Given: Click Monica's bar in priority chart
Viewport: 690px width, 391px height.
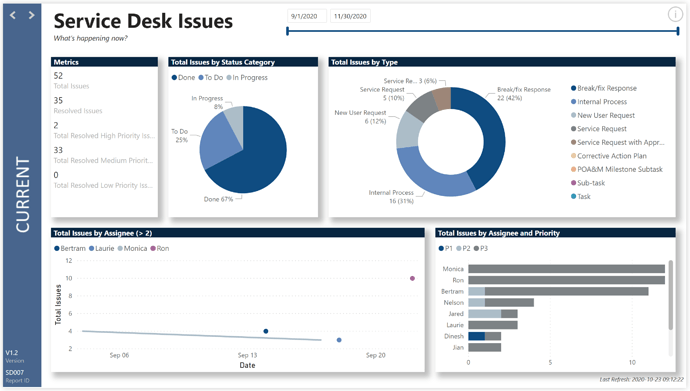Looking at the screenshot, I should 566,269.
